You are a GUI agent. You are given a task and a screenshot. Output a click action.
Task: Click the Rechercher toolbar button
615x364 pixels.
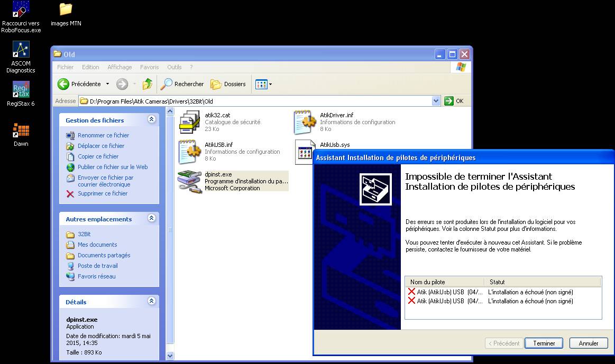pyautogui.click(x=182, y=84)
